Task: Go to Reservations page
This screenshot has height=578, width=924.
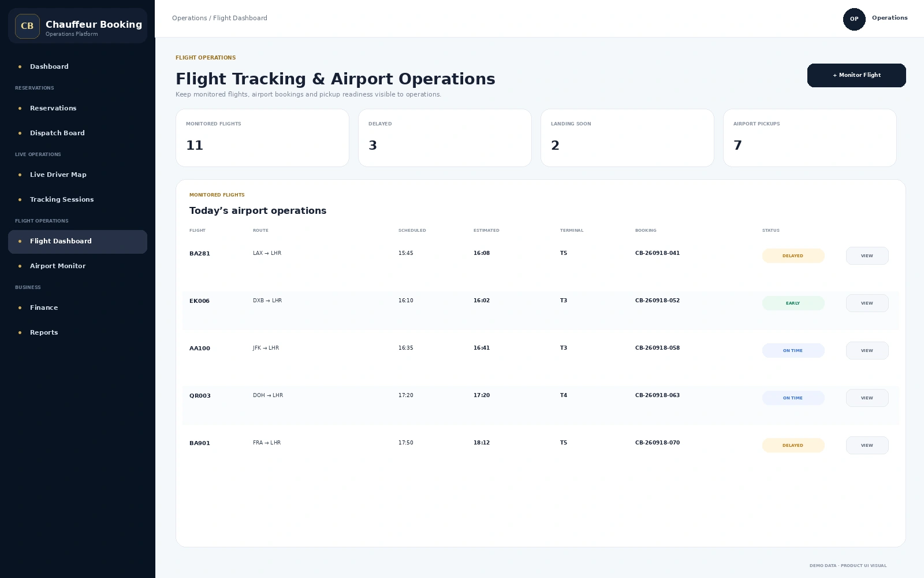Action: tap(77, 108)
